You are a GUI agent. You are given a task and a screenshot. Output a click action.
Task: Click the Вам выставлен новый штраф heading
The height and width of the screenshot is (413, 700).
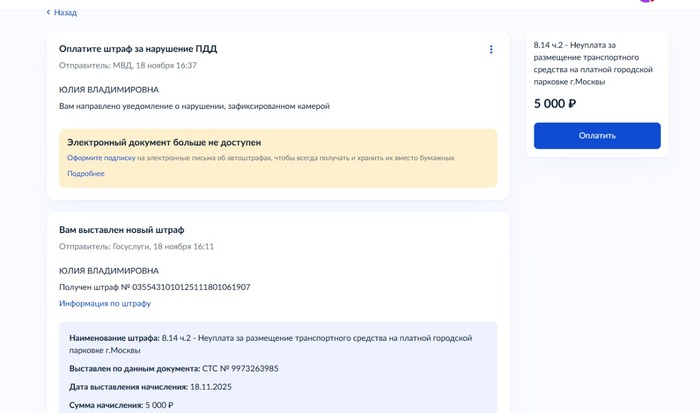coord(121,229)
